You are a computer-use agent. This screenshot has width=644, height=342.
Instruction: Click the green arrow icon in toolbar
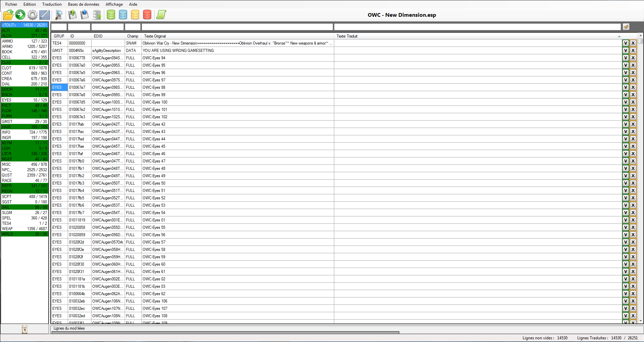(x=20, y=14)
